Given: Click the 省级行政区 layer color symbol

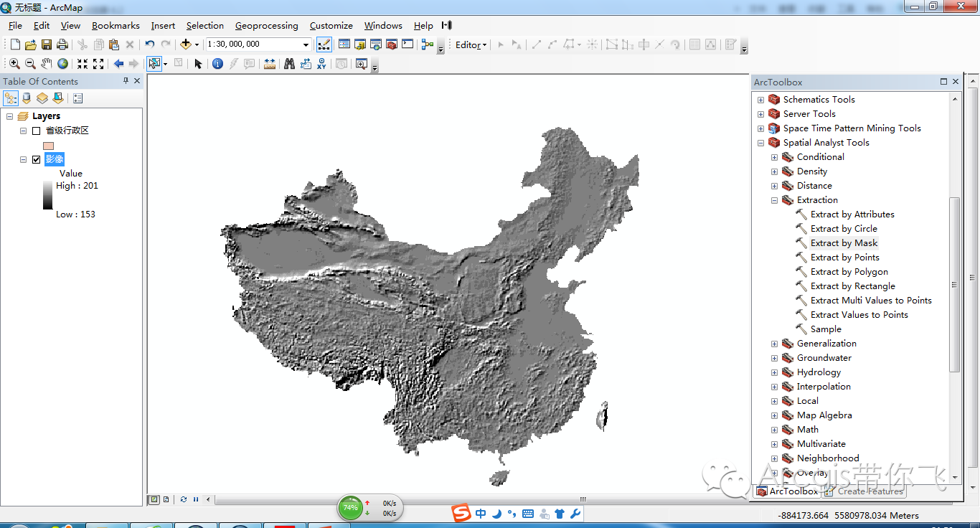Looking at the screenshot, I should [48, 145].
